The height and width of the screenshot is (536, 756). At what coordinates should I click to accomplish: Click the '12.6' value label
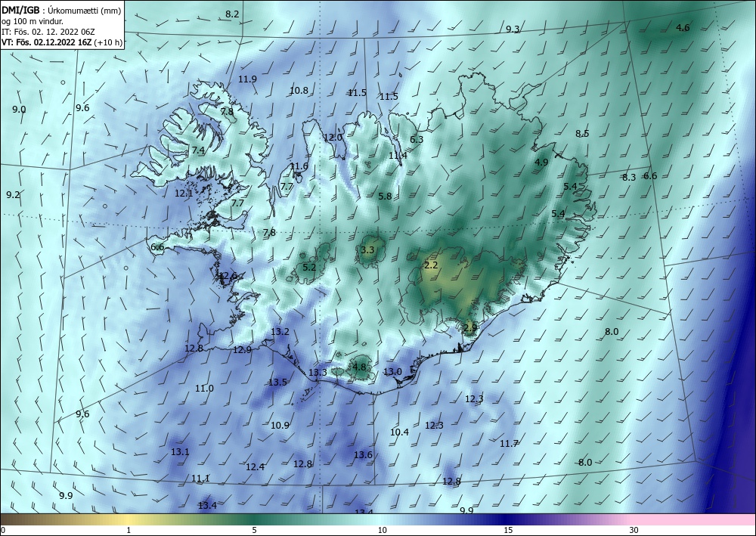(228, 276)
